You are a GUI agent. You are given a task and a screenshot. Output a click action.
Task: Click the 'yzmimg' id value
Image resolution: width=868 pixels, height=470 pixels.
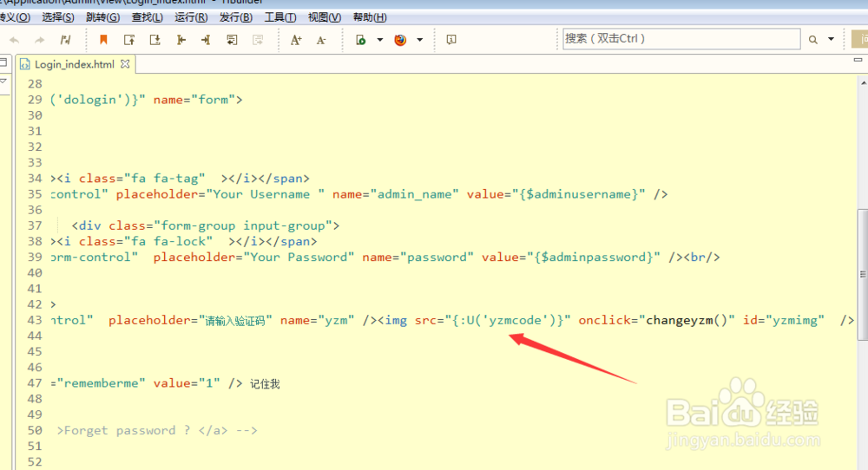point(795,320)
